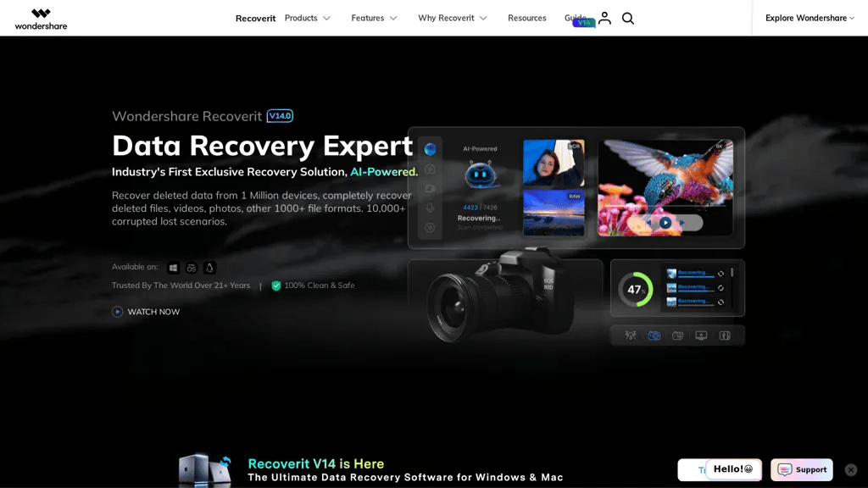This screenshot has width=868, height=488.
Task: Open the Guide nav item
Action: tap(576, 19)
